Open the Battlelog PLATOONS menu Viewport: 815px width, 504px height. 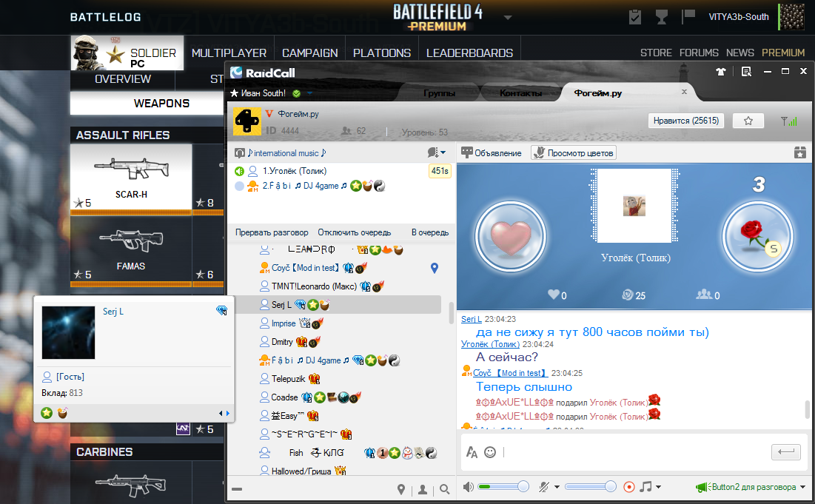pyautogui.click(x=382, y=53)
